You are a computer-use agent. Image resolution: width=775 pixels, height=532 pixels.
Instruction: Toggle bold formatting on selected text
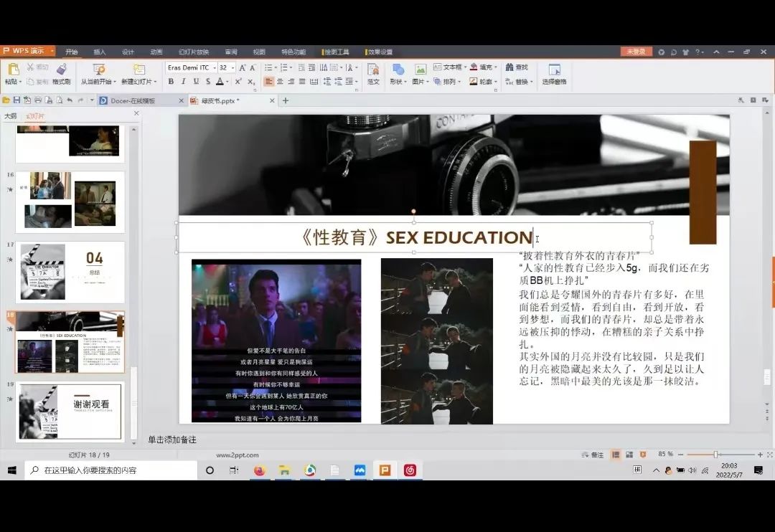170,81
